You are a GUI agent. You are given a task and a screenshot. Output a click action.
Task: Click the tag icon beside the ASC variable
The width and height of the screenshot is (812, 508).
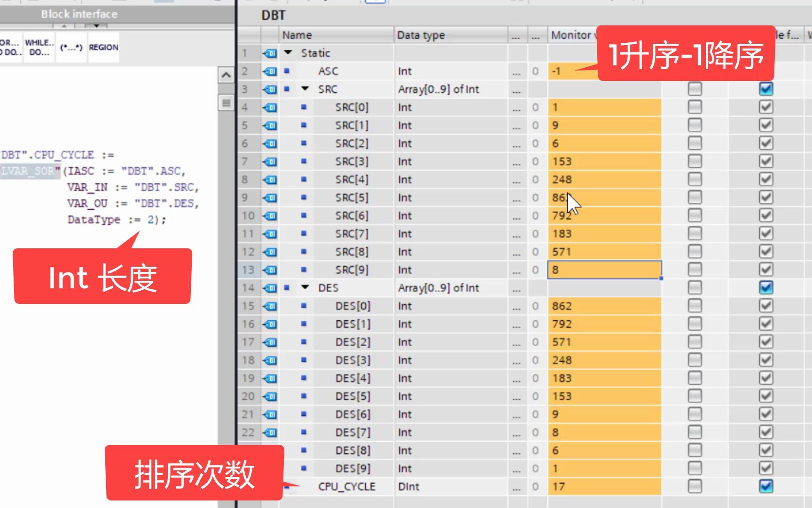270,71
